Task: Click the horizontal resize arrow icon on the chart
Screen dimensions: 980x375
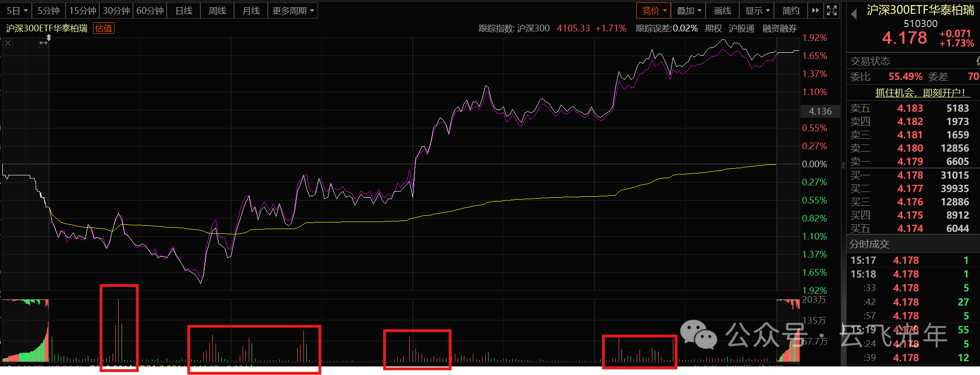Action: (43, 43)
